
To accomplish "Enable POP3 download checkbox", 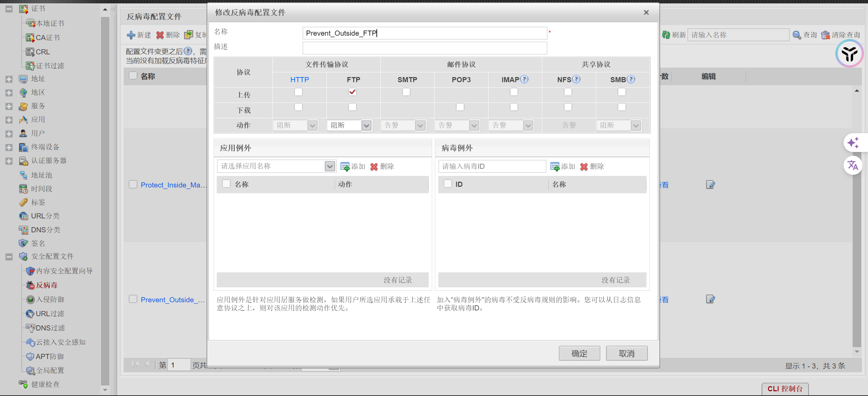I will (x=460, y=107).
